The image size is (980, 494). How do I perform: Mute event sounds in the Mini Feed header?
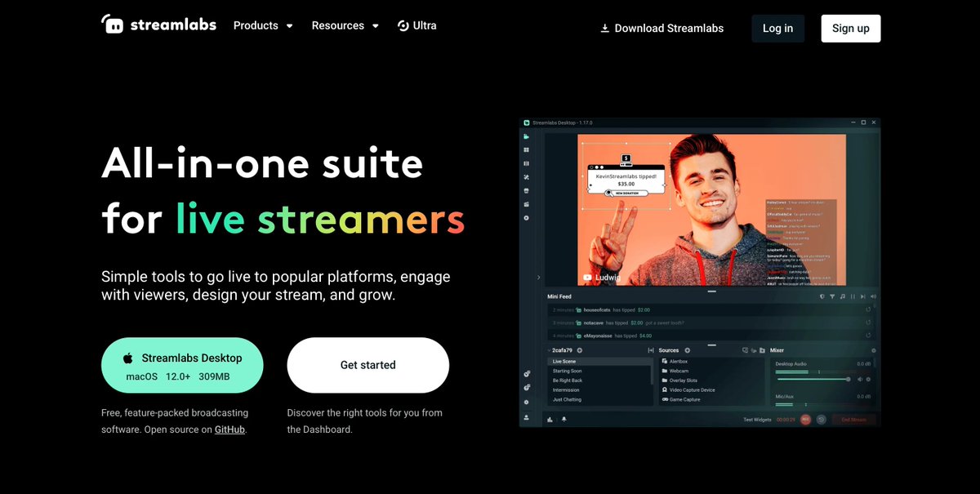pos(873,296)
